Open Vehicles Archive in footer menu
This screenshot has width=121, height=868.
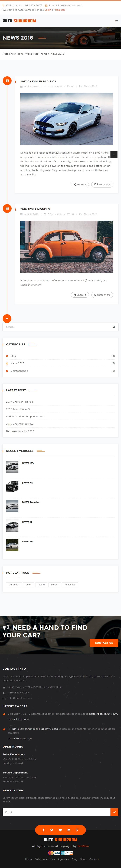point(45,859)
